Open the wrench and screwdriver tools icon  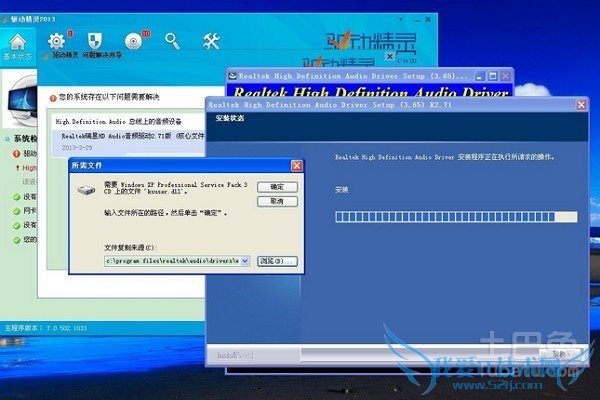(x=211, y=41)
